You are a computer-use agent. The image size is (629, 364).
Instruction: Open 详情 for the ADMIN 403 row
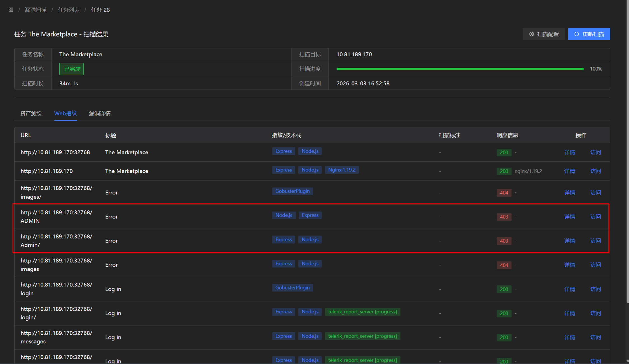569,217
